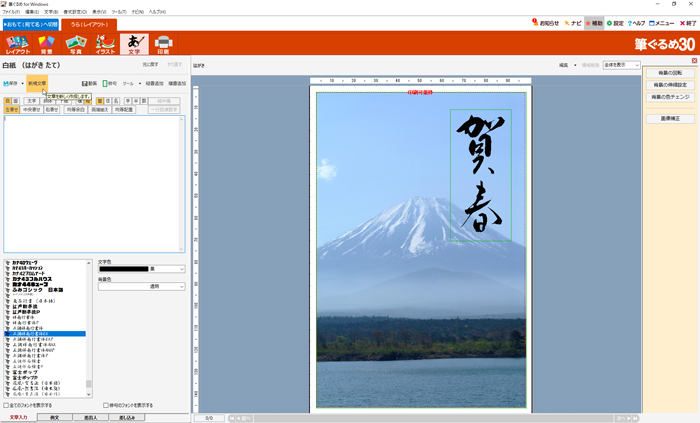Click the 新規文章 button
Screen dimensions: 700x423
[36, 84]
